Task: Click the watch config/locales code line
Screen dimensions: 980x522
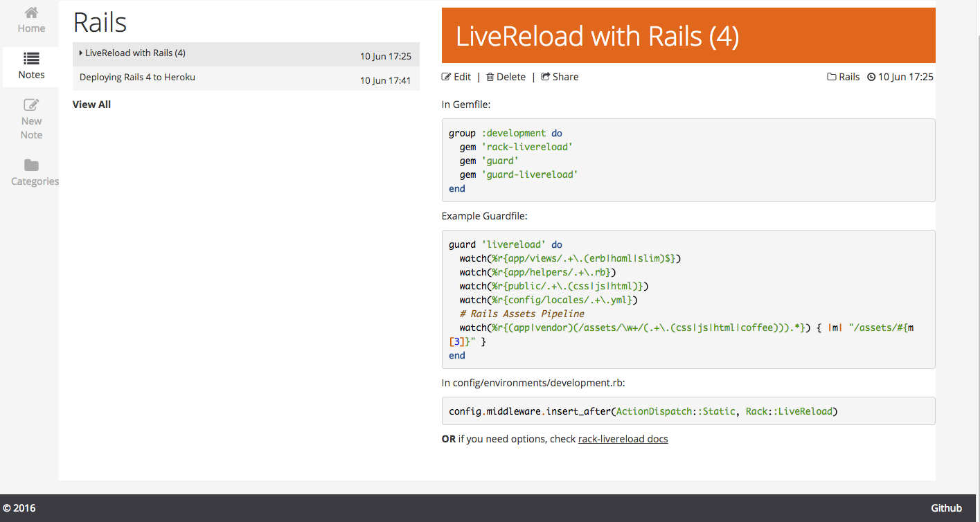Action: coord(549,300)
